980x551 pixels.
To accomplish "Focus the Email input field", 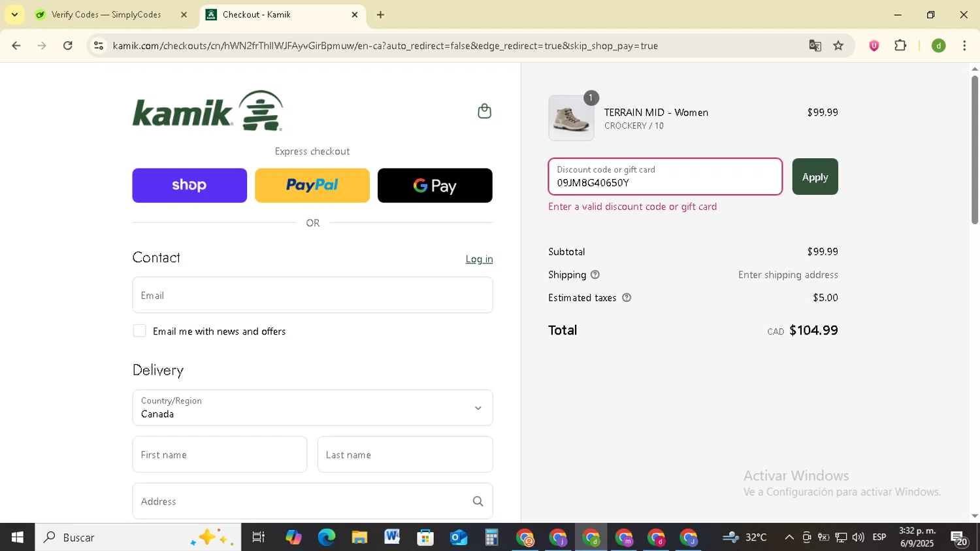I will pyautogui.click(x=312, y=295).
